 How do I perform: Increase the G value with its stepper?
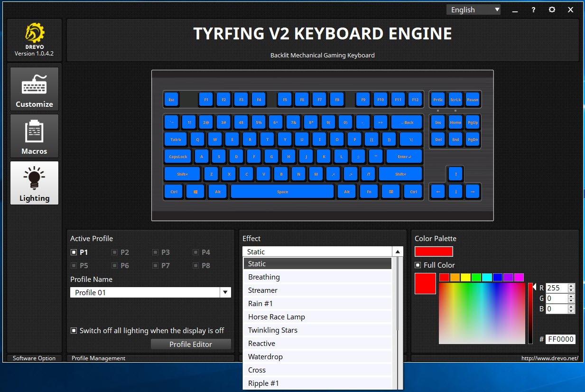(571, 296)
